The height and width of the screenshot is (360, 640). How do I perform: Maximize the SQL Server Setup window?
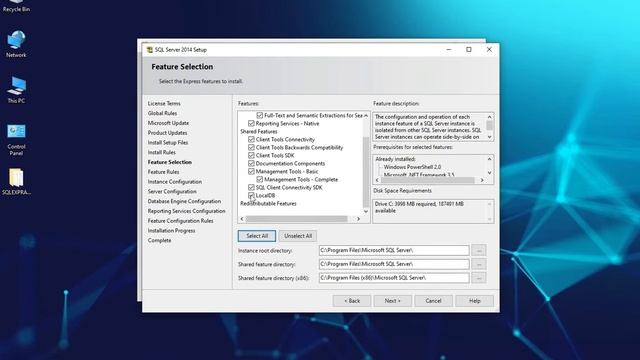469,49
